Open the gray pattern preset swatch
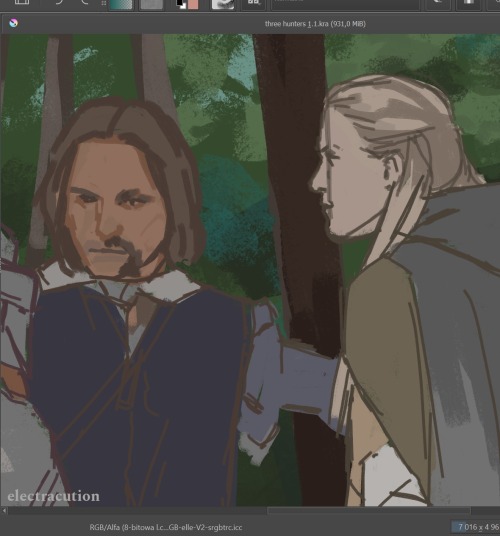Viewport: 500px width, 536px height. [151, 4]
